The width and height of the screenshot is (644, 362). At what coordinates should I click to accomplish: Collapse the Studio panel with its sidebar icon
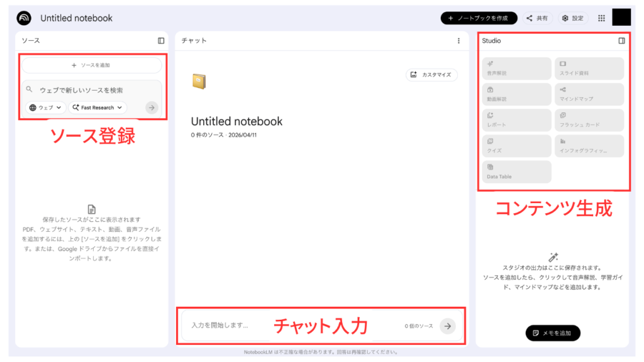pos(621,41)
